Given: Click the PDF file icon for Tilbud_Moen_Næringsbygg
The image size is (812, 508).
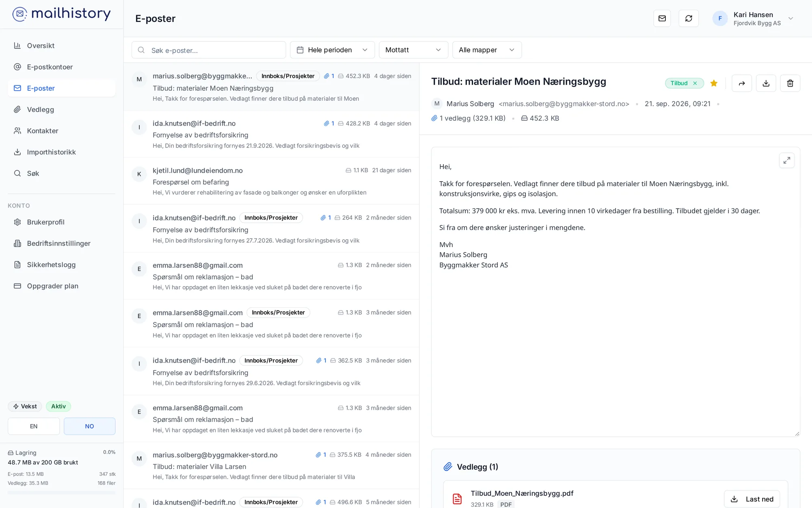Looking at the screenshot, I should [457, 499].
